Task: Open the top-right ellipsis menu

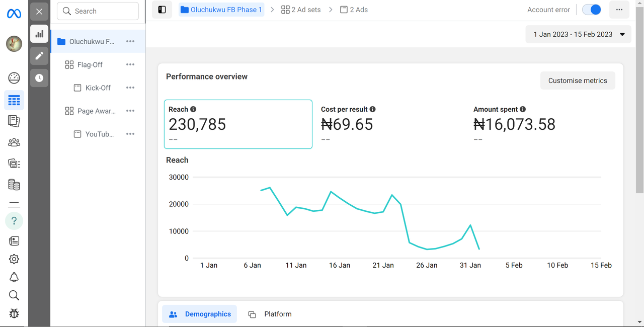Action: pos(619,10)
